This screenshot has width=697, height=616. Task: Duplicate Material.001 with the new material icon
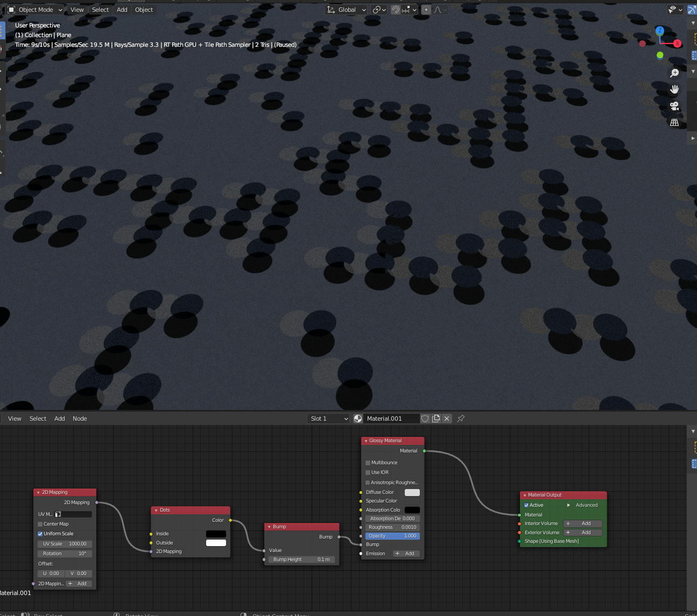436,419
